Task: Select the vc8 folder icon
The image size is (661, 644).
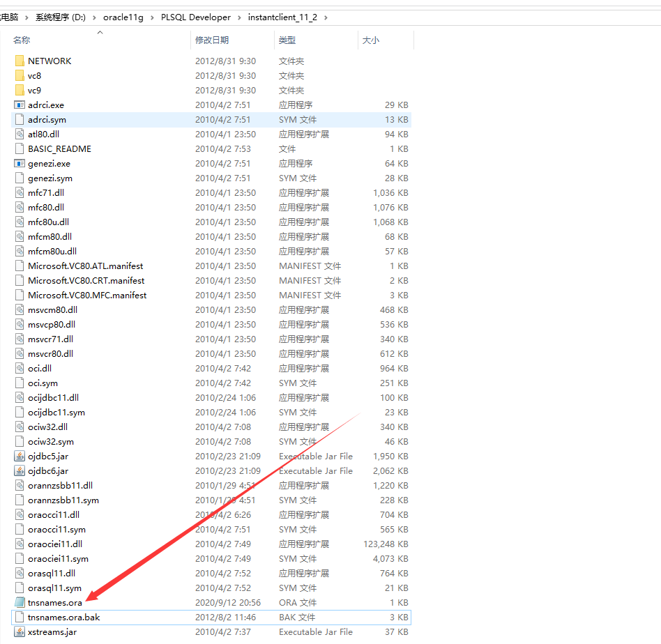Action: [20, 76]
